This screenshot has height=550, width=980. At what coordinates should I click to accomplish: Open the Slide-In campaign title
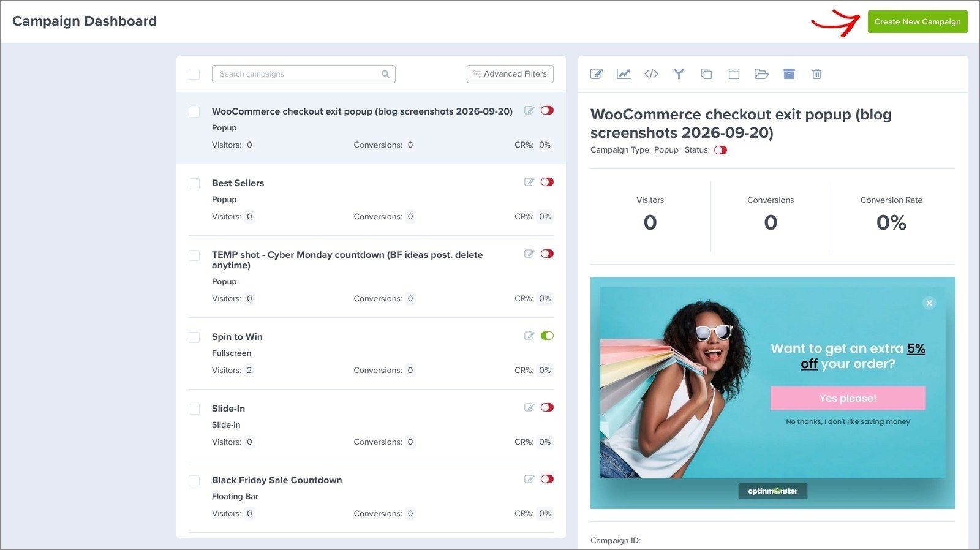pyautogui.click(x=228, y=409)
